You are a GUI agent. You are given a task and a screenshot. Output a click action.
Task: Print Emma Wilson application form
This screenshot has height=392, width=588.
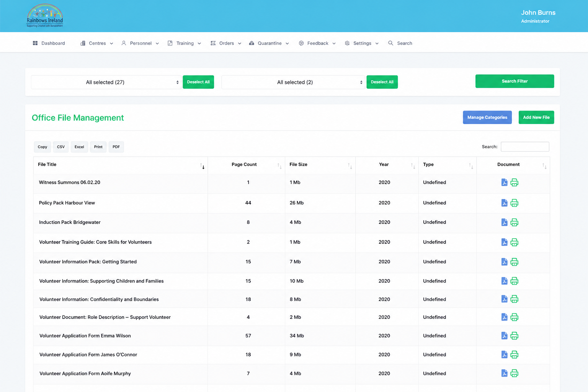(514, 336)
